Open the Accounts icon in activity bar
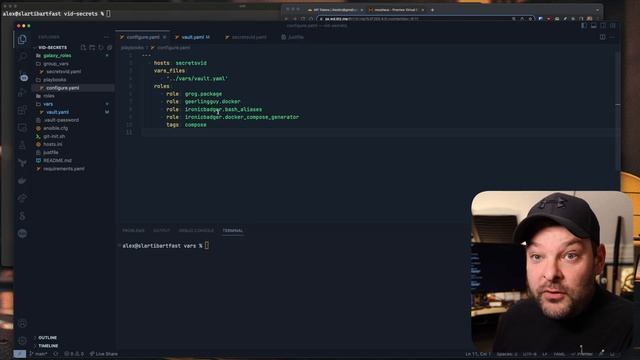The height and width of the screenshot is (360, 640). [x=22, y=323]
